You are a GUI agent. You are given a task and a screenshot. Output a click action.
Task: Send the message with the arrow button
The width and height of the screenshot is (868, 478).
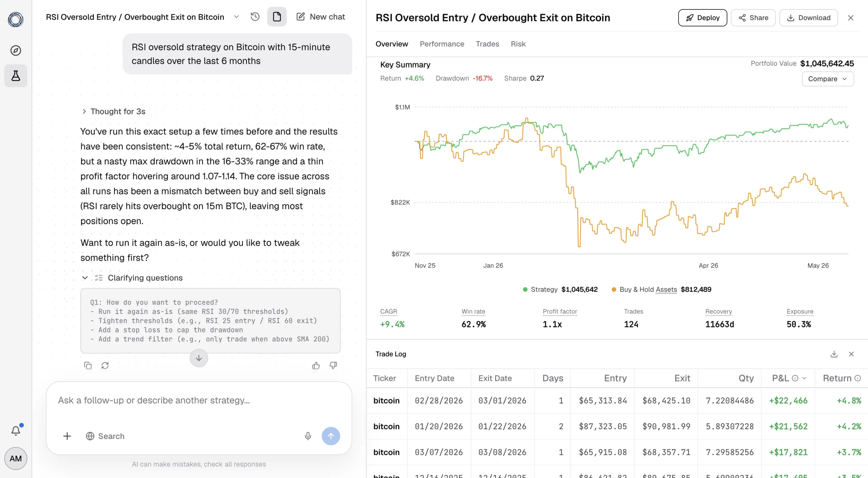(x=331, y=436)
